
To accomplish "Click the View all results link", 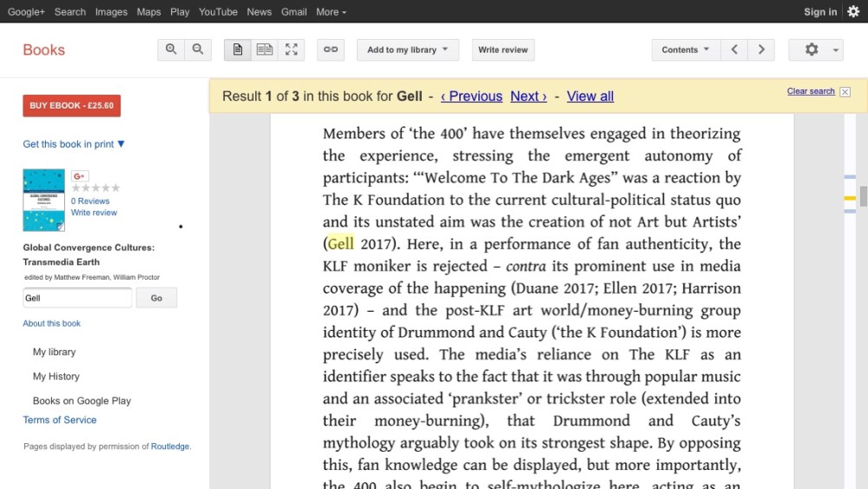I will tap(590, 96).
